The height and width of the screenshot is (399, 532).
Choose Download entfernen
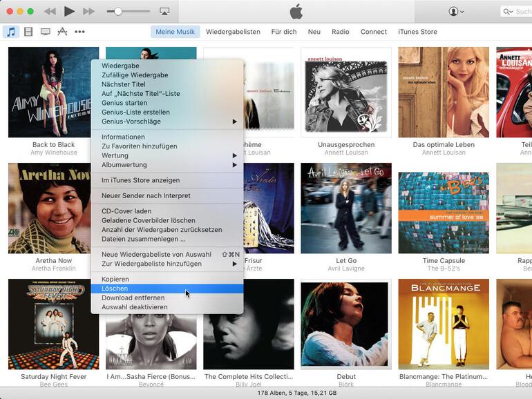167,298
